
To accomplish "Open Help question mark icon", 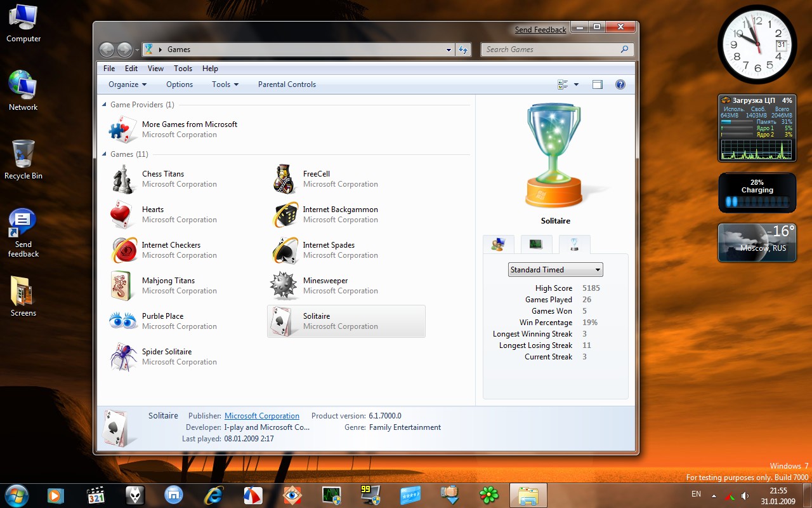I will click(x=620, y=84).
